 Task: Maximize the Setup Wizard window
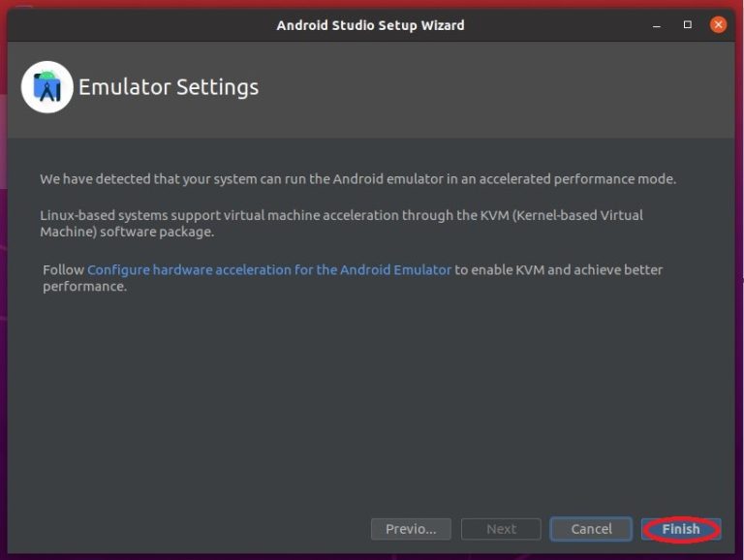(687, 24)
